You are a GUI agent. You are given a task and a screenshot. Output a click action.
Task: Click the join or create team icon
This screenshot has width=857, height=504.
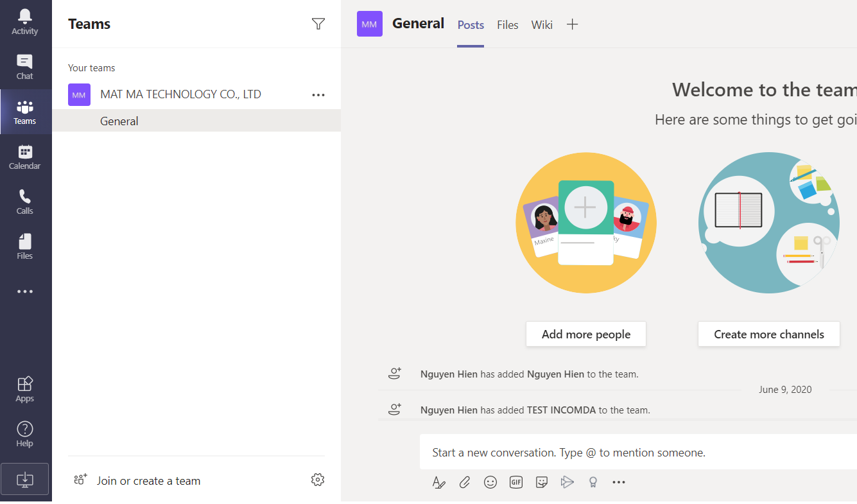[80, 480]
